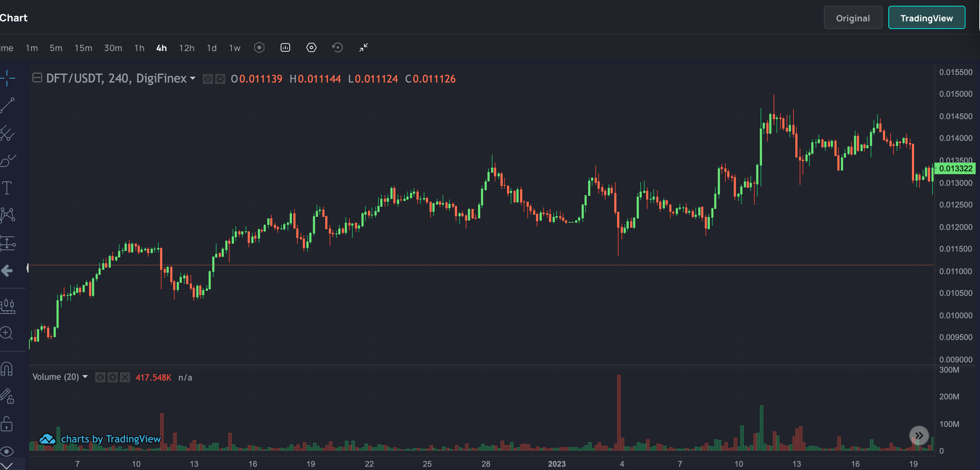The width and height of the screenshot is (980, 470).
Task: Toggle DFT/USDT series visibility eye
Action: tap(208, 79)
